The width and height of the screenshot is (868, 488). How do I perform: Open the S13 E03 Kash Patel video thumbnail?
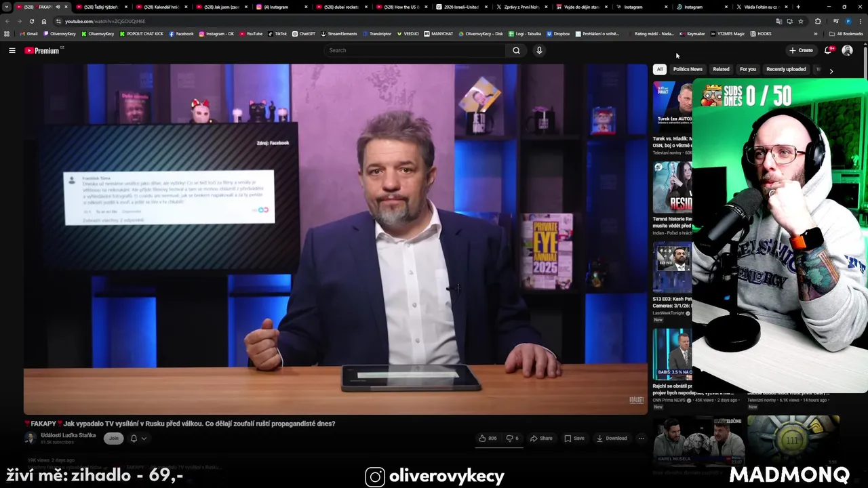673,267
